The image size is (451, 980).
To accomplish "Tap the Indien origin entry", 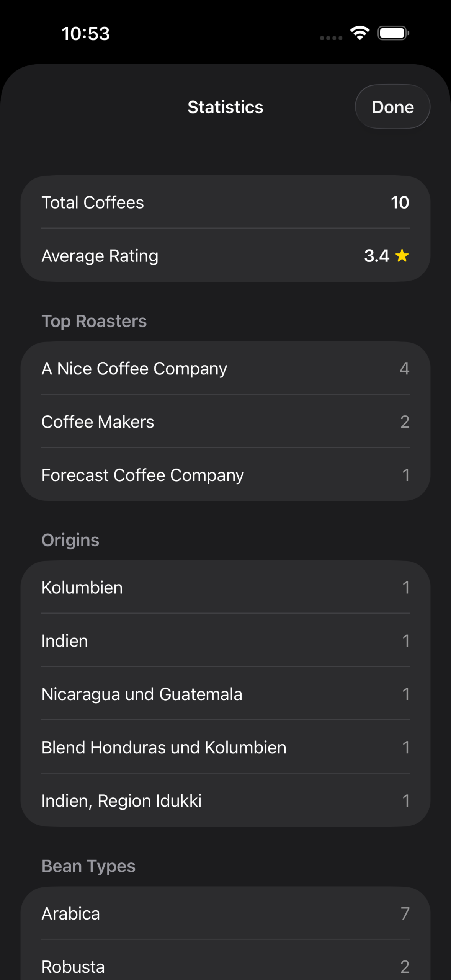I will (x=225, y=641).
